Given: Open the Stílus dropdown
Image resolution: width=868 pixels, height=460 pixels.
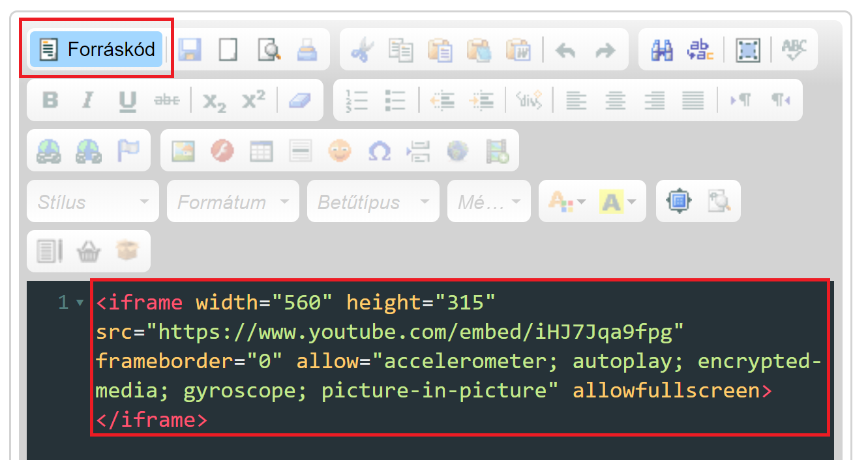Looking at the screenshot, I should pyautogui.click(x=93, y=201).
